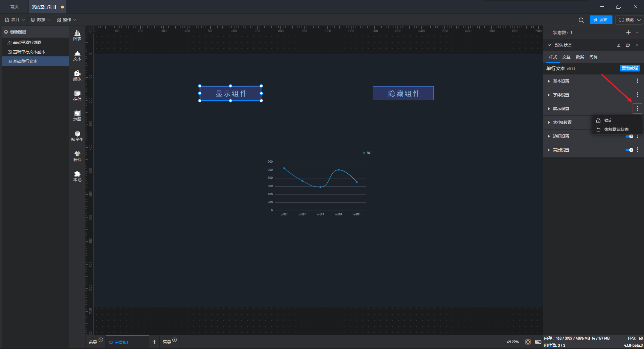
Task: Click the 看板图层 layers header icon
Action: point(6,32)
